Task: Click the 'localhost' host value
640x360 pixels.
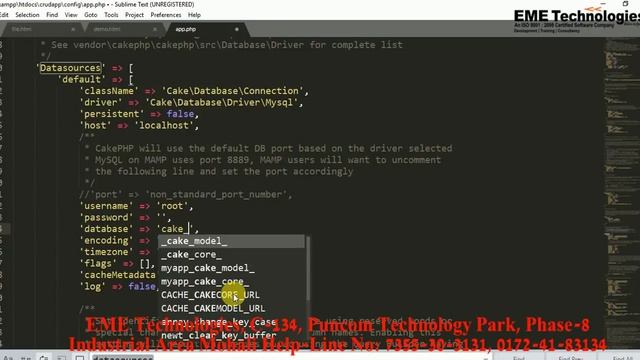Action: 164,125
